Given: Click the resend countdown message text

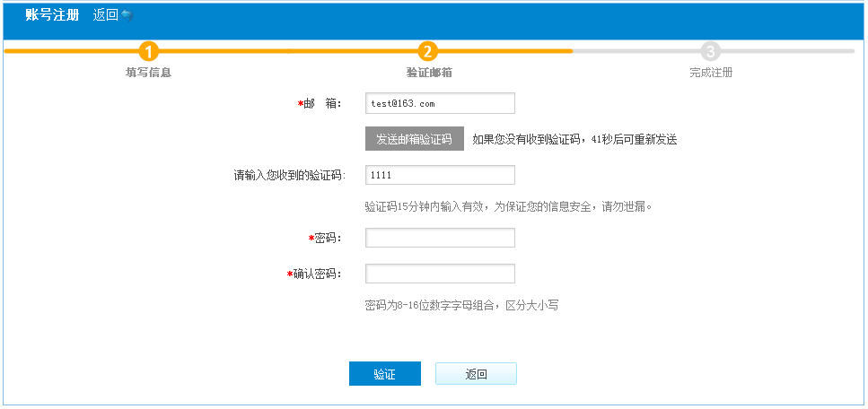Looking at the screenshot, I should coord(574,140).
